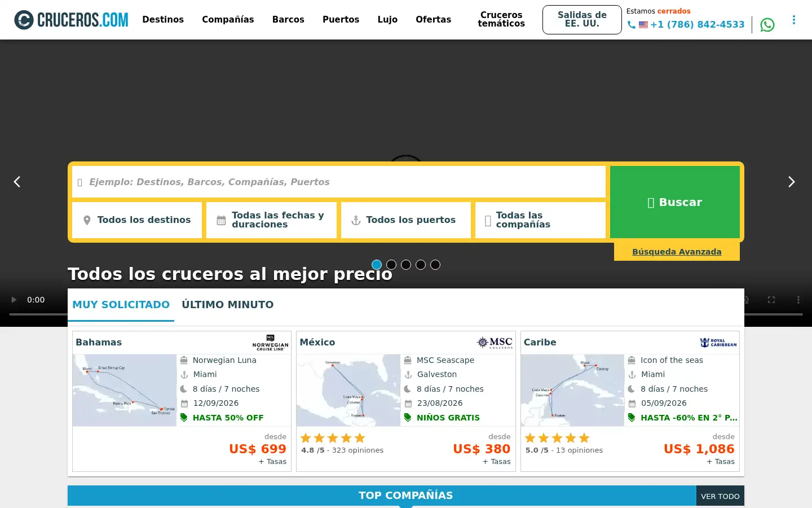Open Destinos menu

coord(163,20)
